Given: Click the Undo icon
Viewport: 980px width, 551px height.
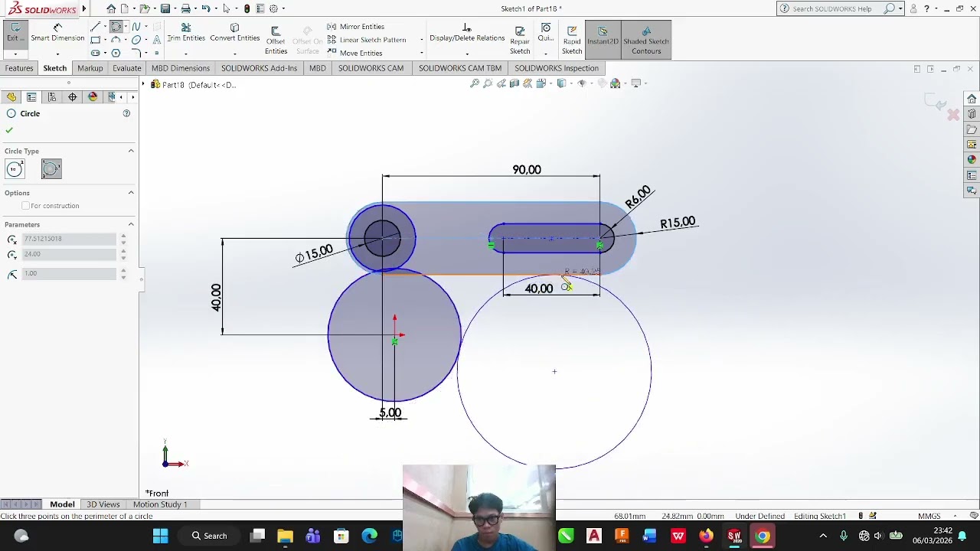Looking at the screenshot, I should coord(205,8).
